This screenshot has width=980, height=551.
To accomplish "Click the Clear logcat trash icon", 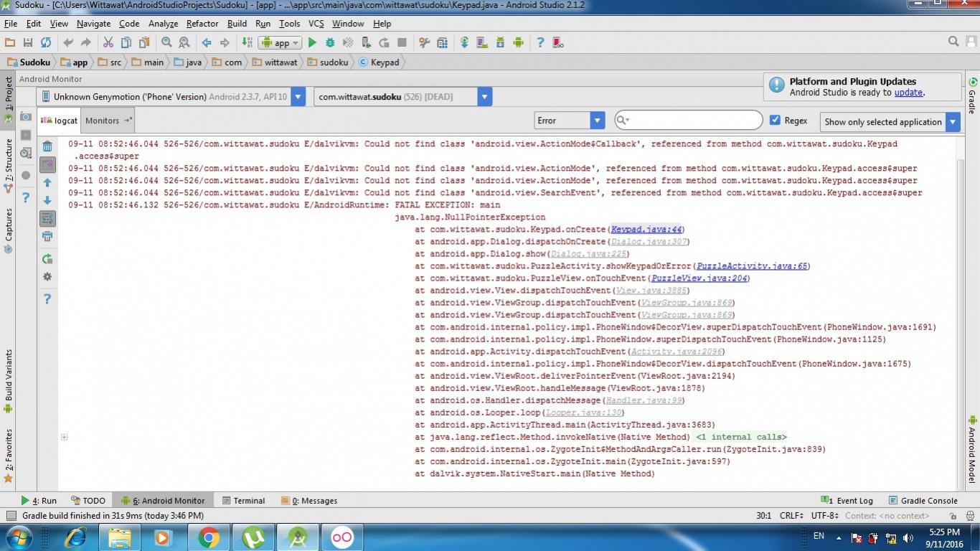I will click(47, 146).
